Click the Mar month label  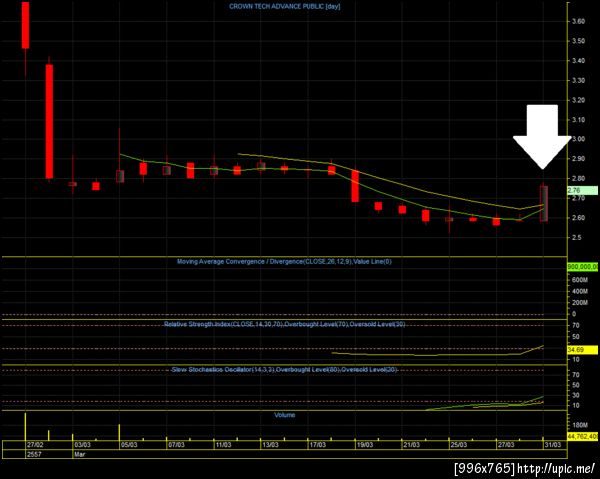pos(80,454)
